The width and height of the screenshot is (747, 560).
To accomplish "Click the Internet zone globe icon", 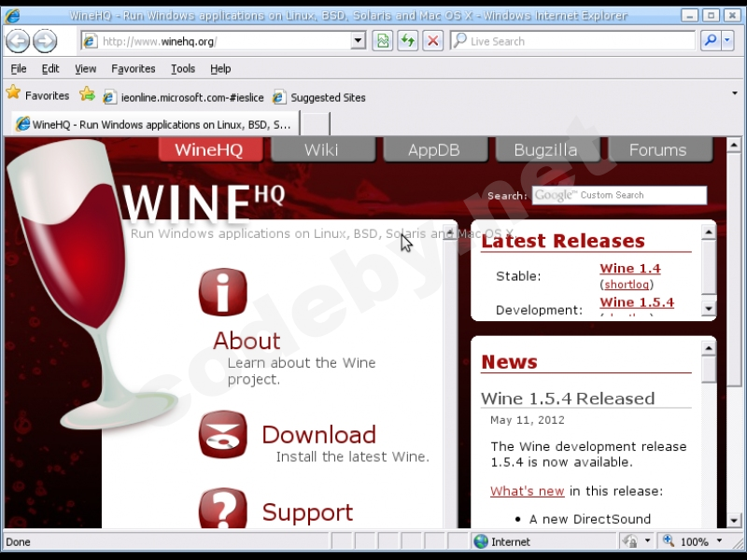I will [481, 541].
